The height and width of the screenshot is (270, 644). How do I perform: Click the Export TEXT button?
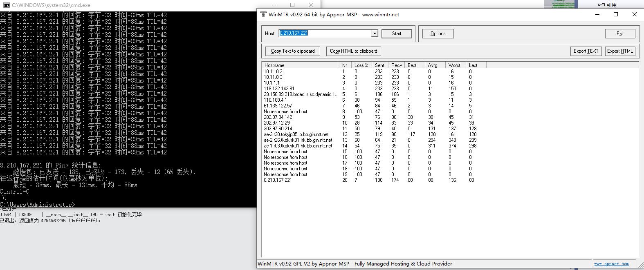[586, 51]
